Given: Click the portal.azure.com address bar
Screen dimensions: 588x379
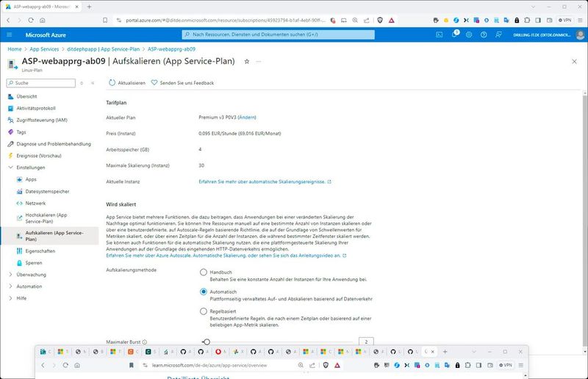Looking at the screenshot, I should coord(225,21).
